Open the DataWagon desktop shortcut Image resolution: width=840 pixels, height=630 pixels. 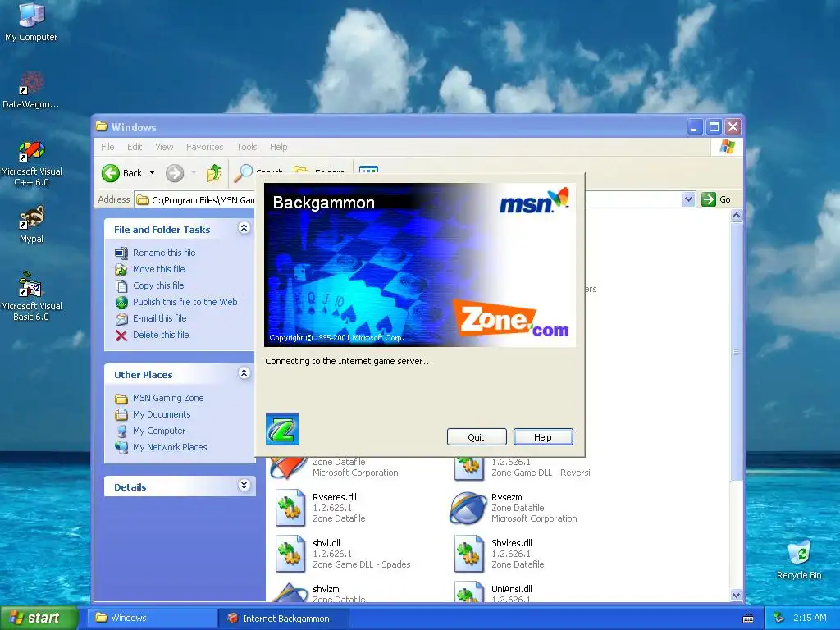[31, 89]
